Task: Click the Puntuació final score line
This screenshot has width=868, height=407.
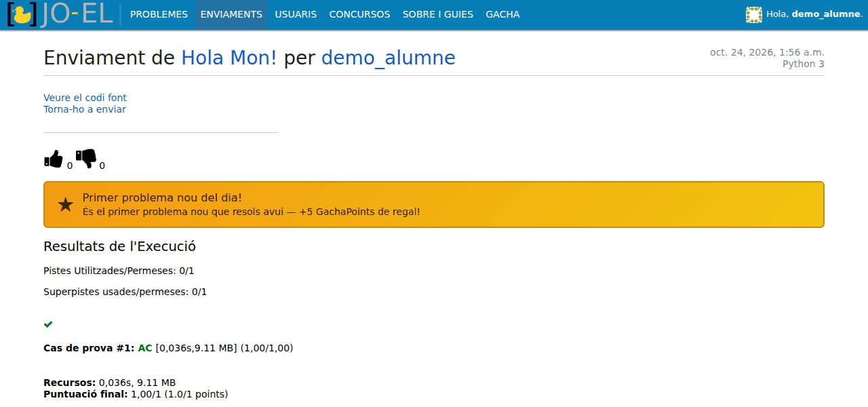Action: pyautogui.click(x=136, y=394)
